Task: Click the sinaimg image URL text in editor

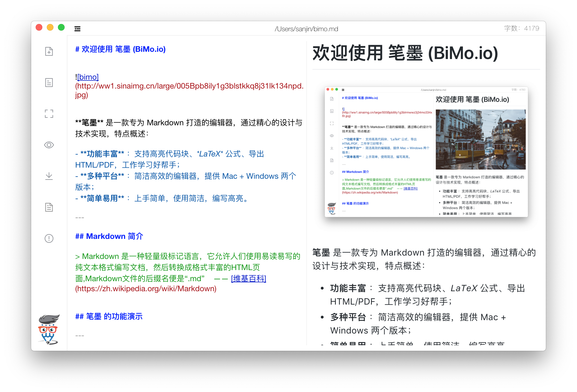Action: (189, 90)
